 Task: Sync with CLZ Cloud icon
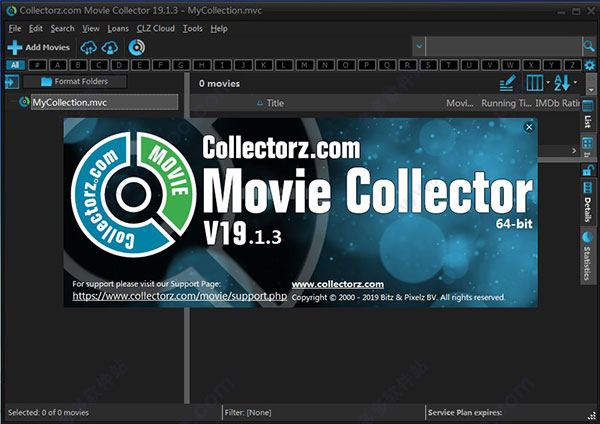[x=88, y=47]
